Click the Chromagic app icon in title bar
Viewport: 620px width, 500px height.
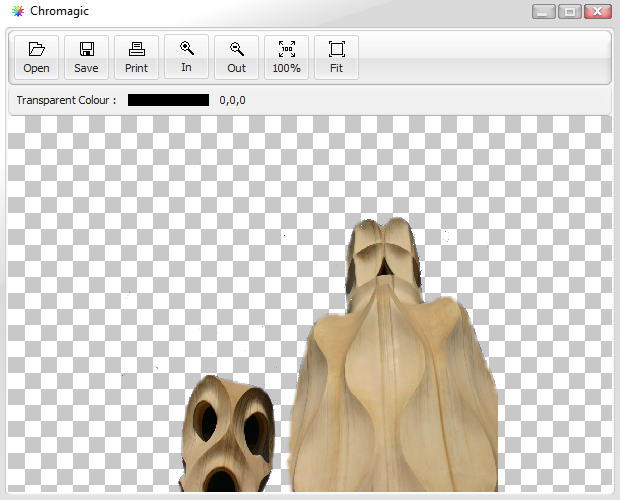pos(18,11)
